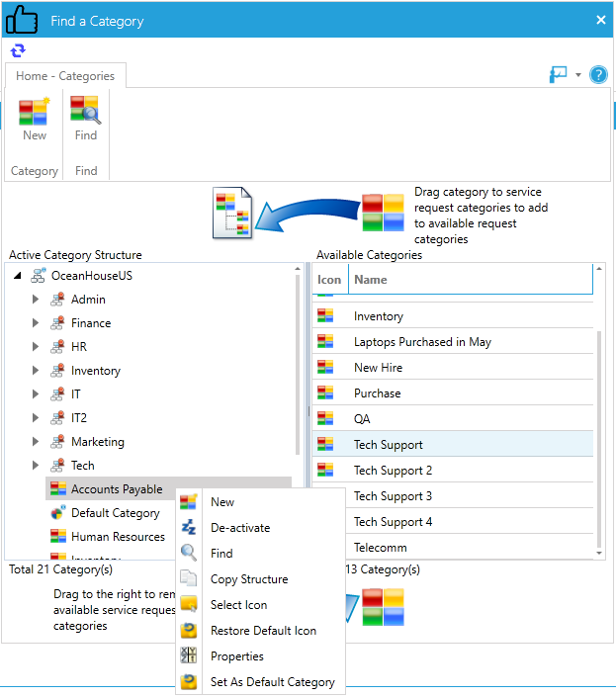Open the blue help question mark icon
Image resolution: width=616 pixels, height=697 pixels.
coord(598,75)
